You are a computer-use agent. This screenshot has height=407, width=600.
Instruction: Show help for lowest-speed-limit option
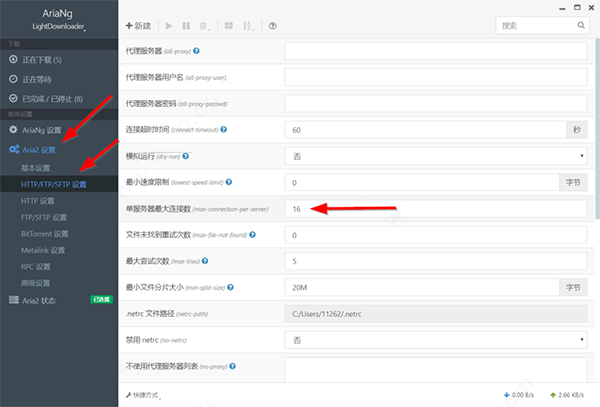pyautogui.click(x=229, y=182)
